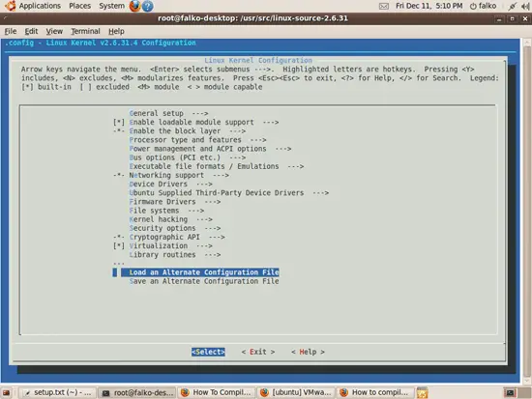
Task: Click the Select button
Action: coord(208,352)
